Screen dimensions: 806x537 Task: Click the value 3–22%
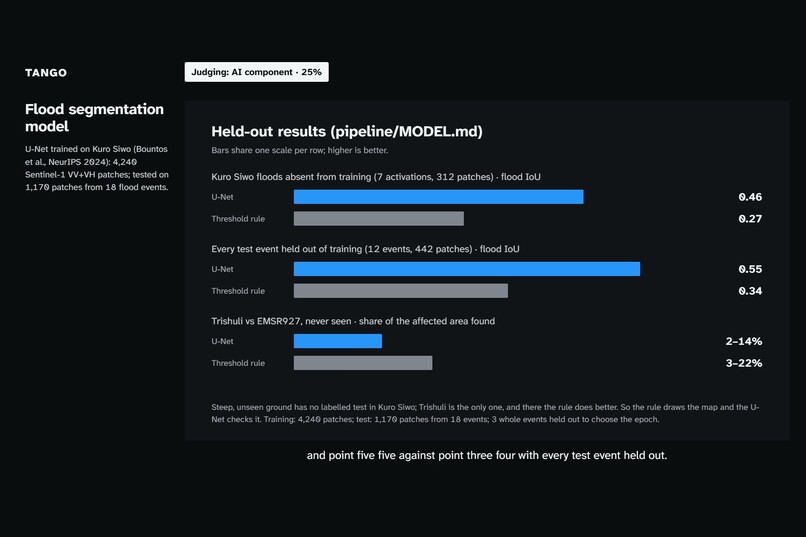(744, 363)
